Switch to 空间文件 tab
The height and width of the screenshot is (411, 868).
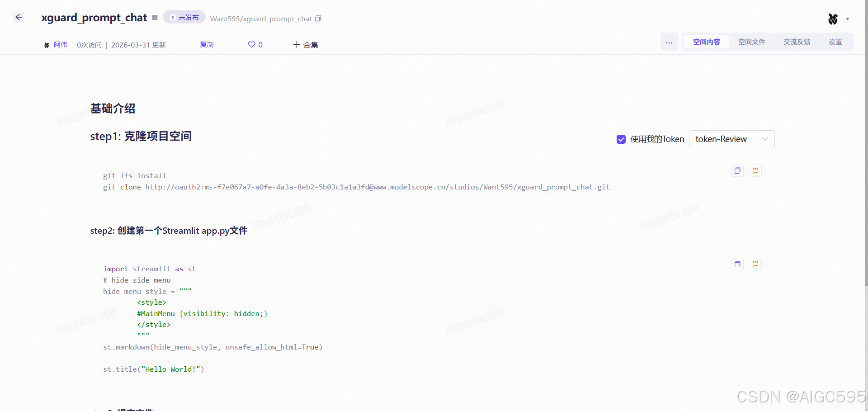point(751,42)
